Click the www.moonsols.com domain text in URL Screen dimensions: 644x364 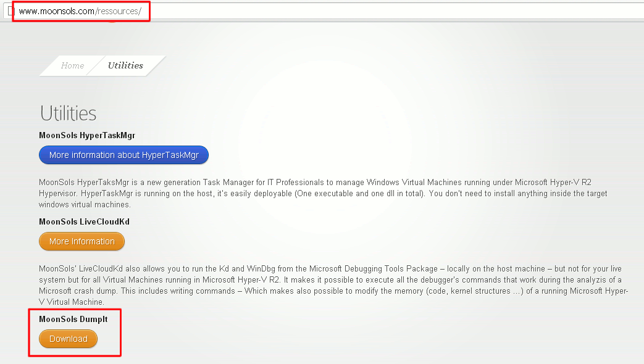(x=56, y=11)
